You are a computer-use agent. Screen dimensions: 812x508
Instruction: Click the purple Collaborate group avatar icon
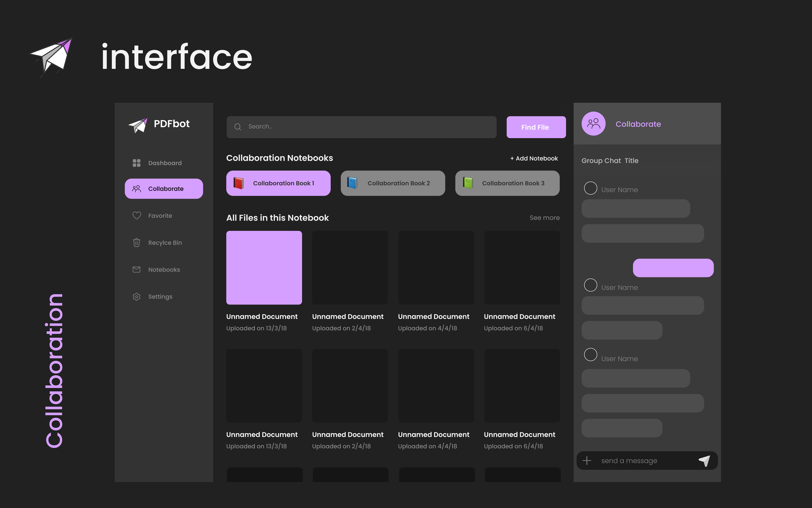[x=594, y=124]
